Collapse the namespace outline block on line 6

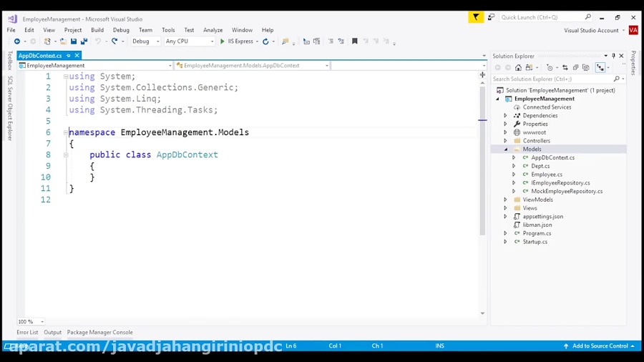(x=66, y=132)
